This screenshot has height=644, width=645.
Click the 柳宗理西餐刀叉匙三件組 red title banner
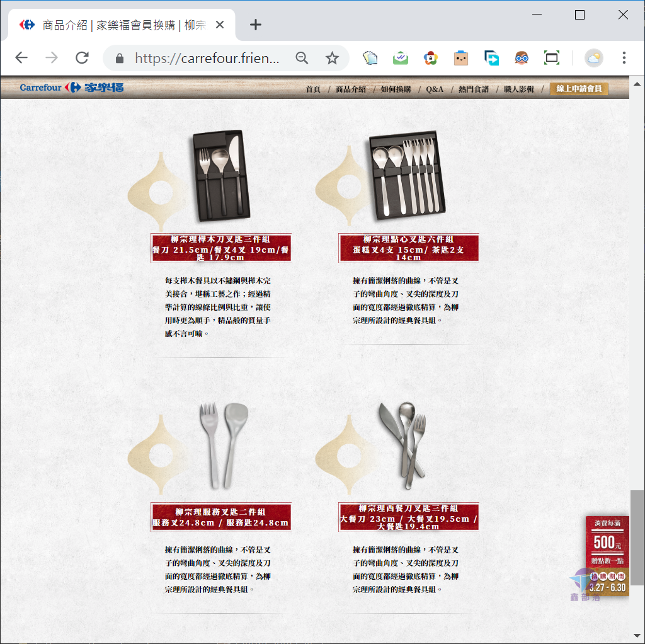(x=408, y=517)
